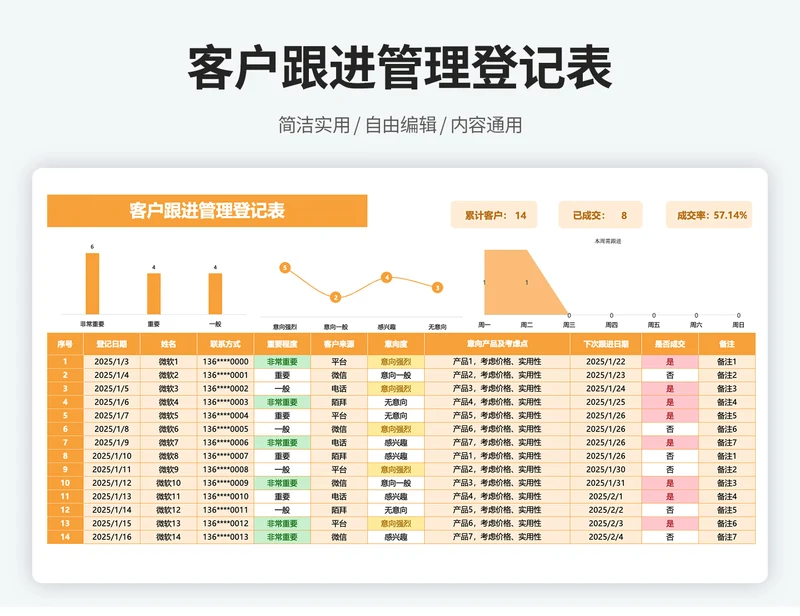Select the 重要程度 column header
Screen dimensions: 800x616
click(x=282, y=344)
